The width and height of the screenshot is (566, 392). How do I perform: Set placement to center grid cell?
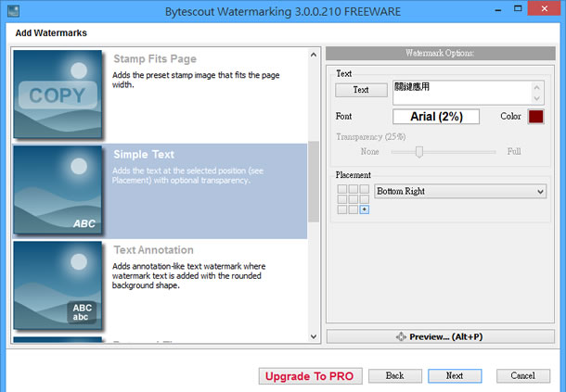[354, 199]
